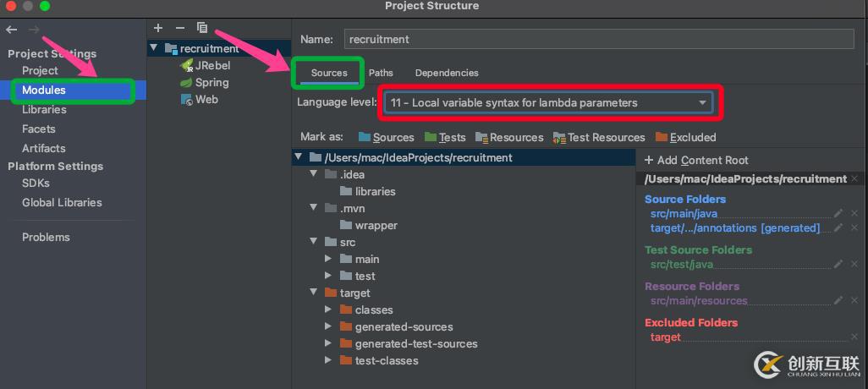
Task: Select the JRebel facet icon
Action: (x=187, y=65)
